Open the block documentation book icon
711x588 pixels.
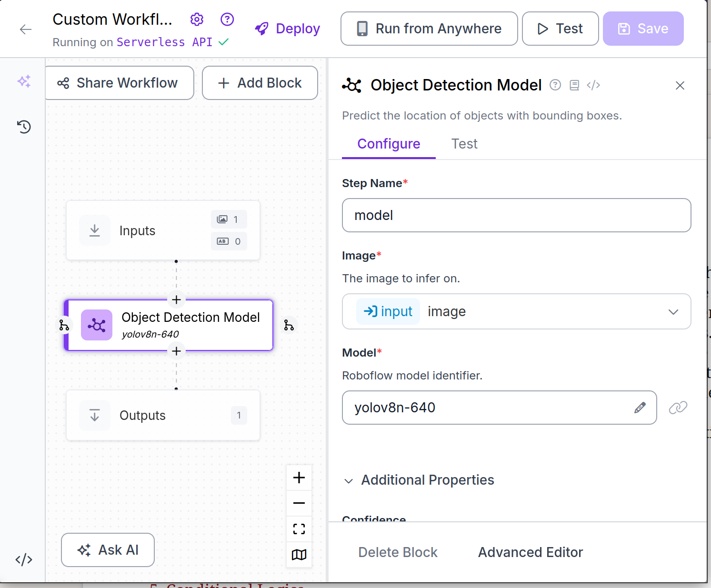[x=574, y=85]
